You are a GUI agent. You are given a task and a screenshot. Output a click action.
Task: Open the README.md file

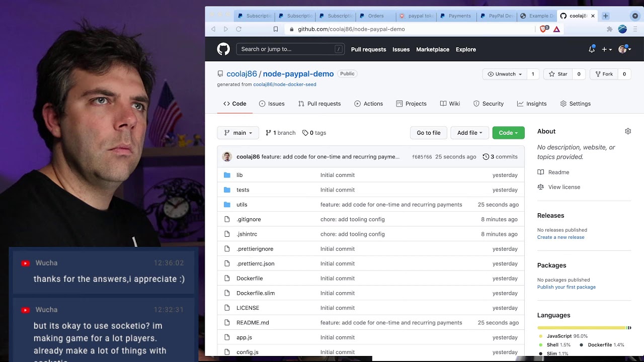[x=253, y=323]
